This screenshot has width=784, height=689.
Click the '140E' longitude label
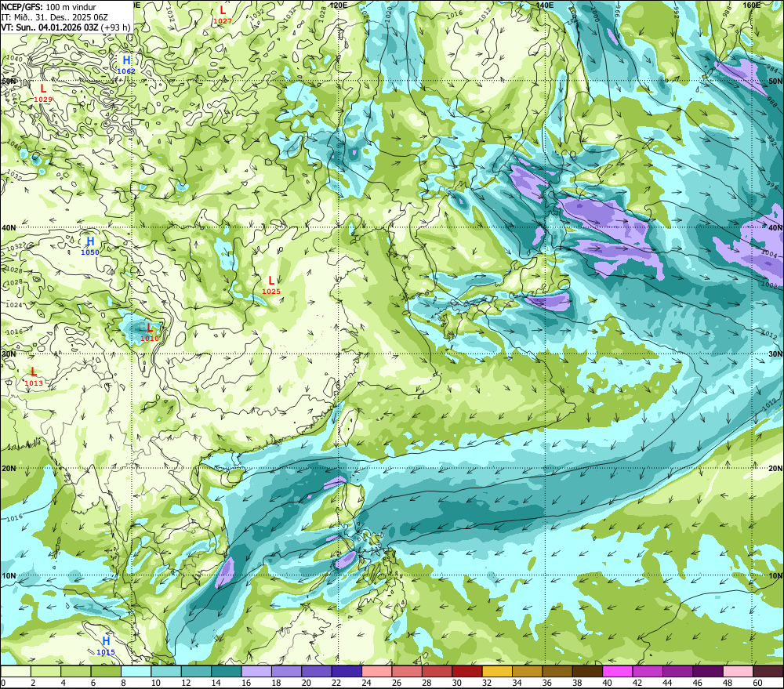point(545,5)
